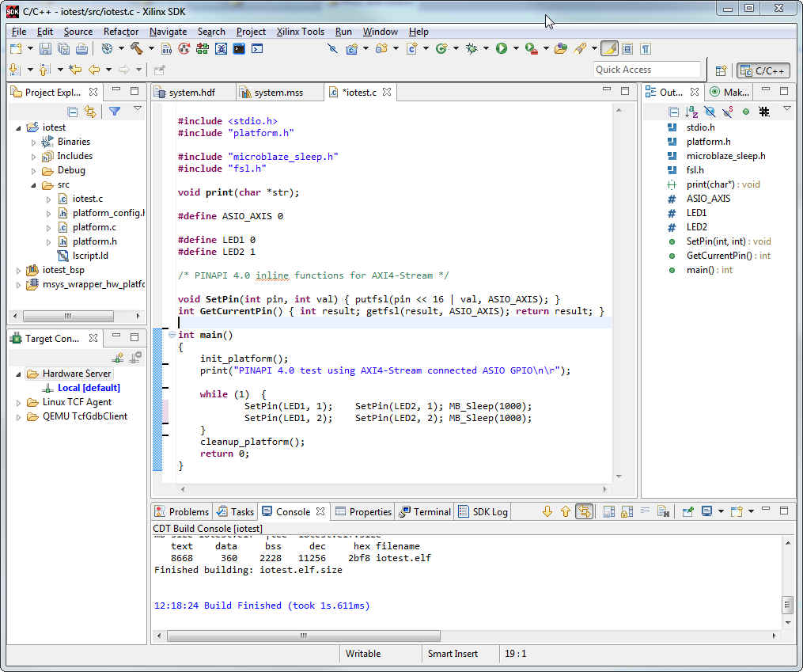Expand the Binaries tree node

point(34,142)
